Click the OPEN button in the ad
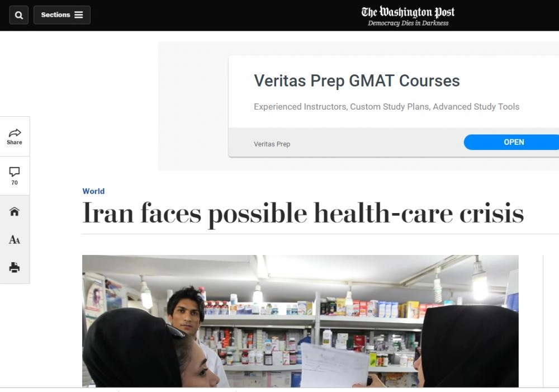559x392 pixels. [511, 143]
